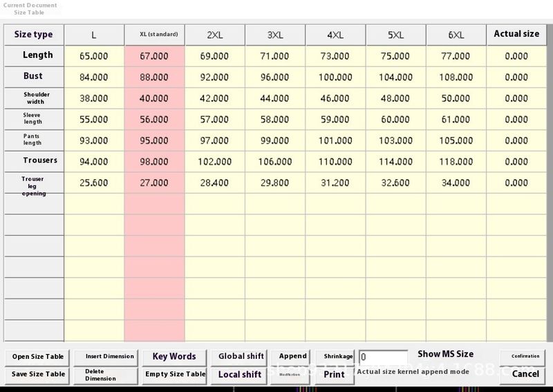Viewport: 553px width, 392px height.
Task: Click the Length cell for 2XL
Action: point(214,56)
